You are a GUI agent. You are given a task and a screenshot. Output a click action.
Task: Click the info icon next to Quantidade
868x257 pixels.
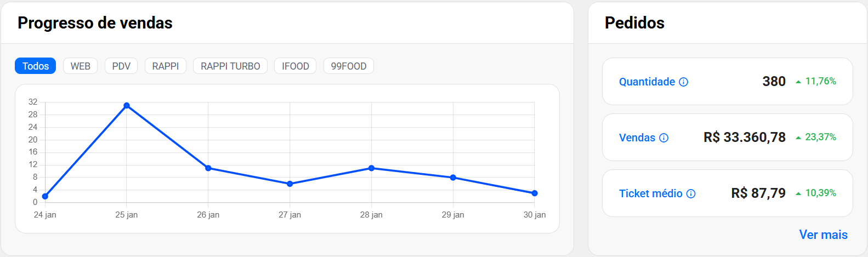pos(684,82)
